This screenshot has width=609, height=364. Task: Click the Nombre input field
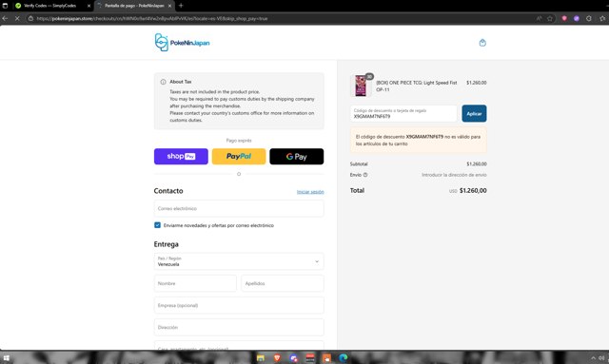(x=195, y=283)
